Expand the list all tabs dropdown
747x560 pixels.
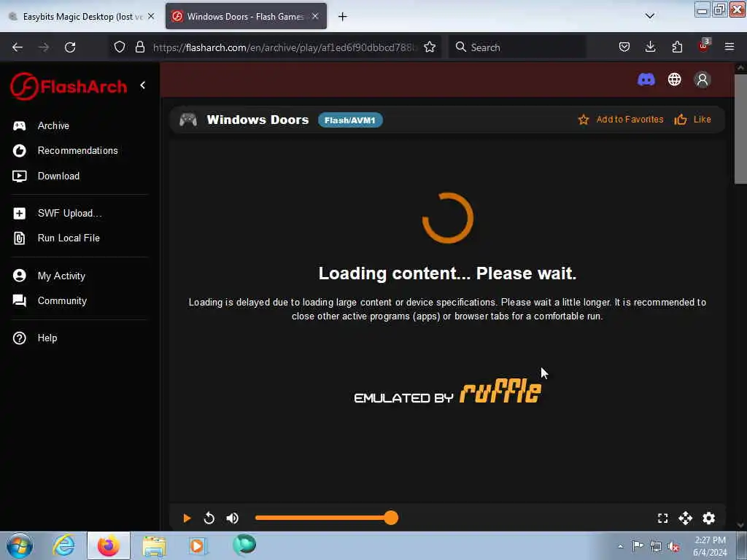pyautogui.click(x=650, y=17)
